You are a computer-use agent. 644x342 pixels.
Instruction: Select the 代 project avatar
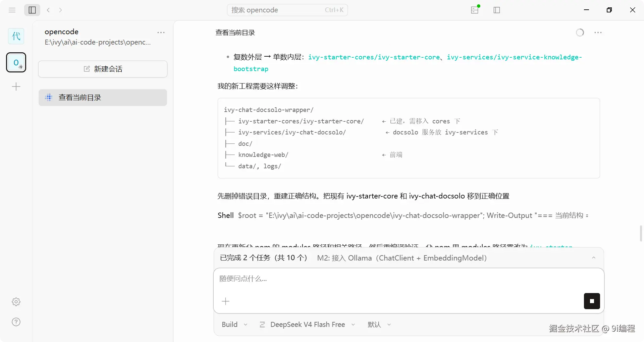16,36
